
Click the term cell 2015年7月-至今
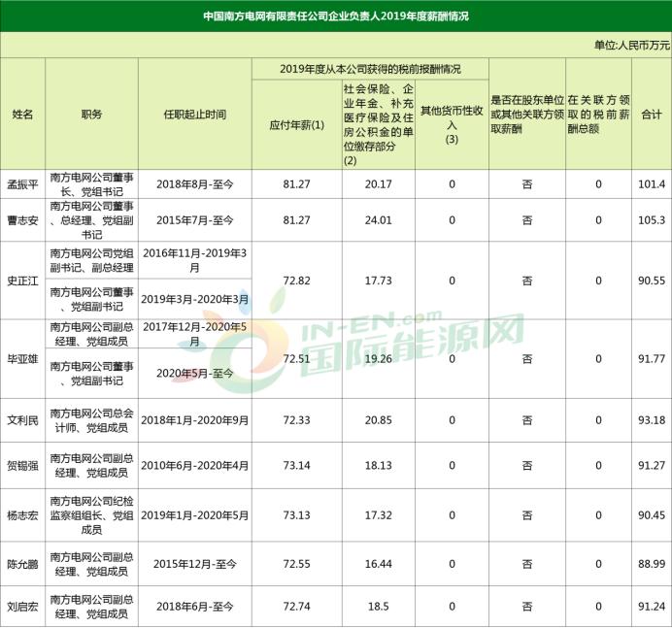[195, 220]
